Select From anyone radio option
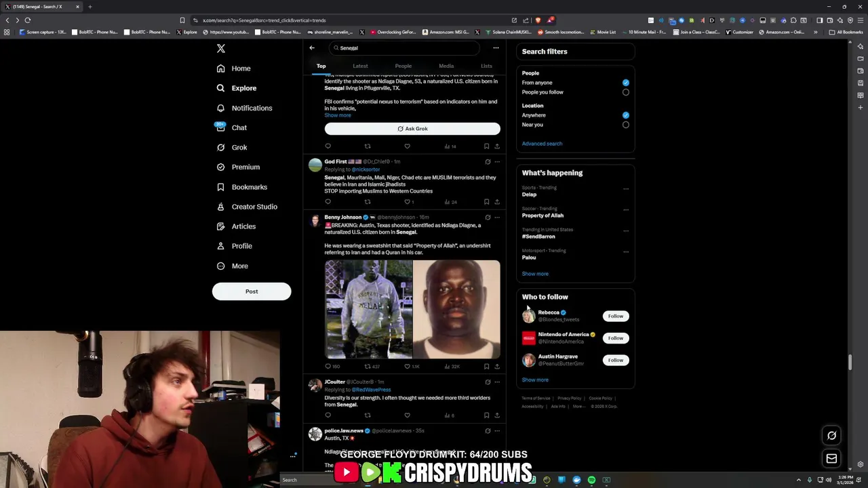The width and height of the screenshot is (868, 488). tap(626, 83)
